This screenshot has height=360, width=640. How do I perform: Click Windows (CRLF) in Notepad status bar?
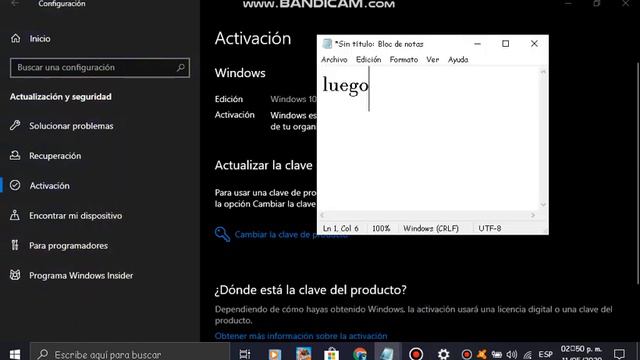[x=431, y=229]
